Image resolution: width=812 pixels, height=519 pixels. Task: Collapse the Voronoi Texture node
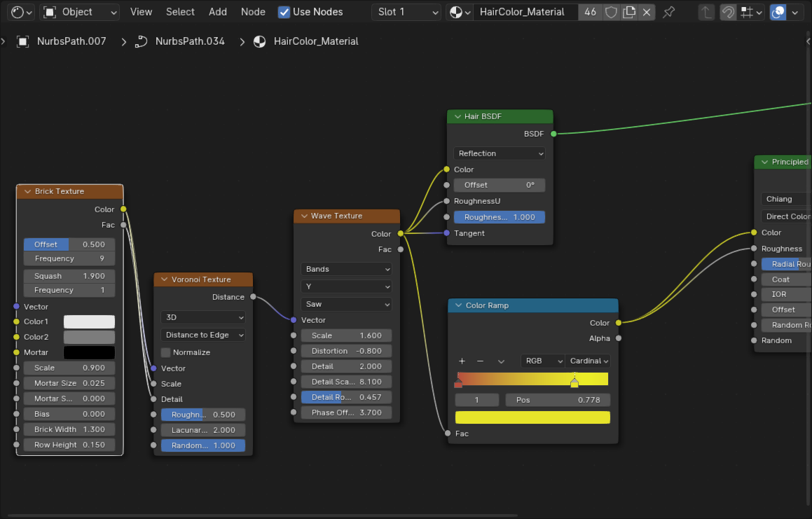click(164, 279)
